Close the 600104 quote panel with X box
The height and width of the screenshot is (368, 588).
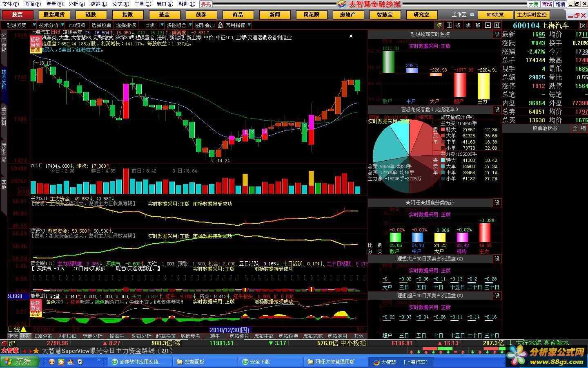[x=583, y=25]
